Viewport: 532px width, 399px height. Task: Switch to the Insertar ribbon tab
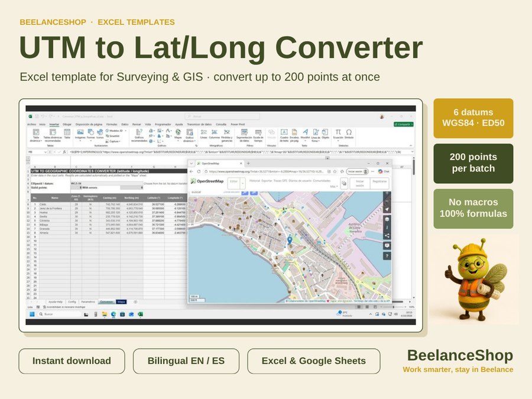point(54,125)
